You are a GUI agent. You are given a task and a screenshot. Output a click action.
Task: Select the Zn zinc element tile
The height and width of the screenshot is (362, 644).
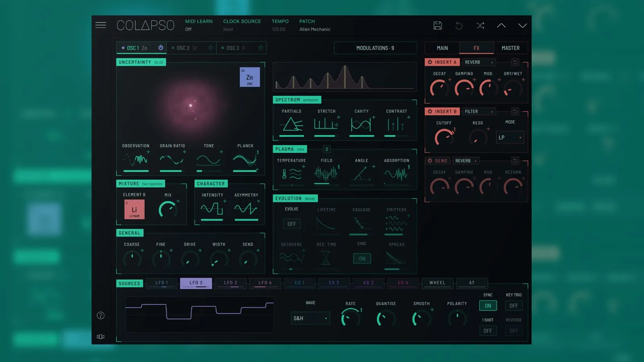pyautogui.click(x=250, y=77)
